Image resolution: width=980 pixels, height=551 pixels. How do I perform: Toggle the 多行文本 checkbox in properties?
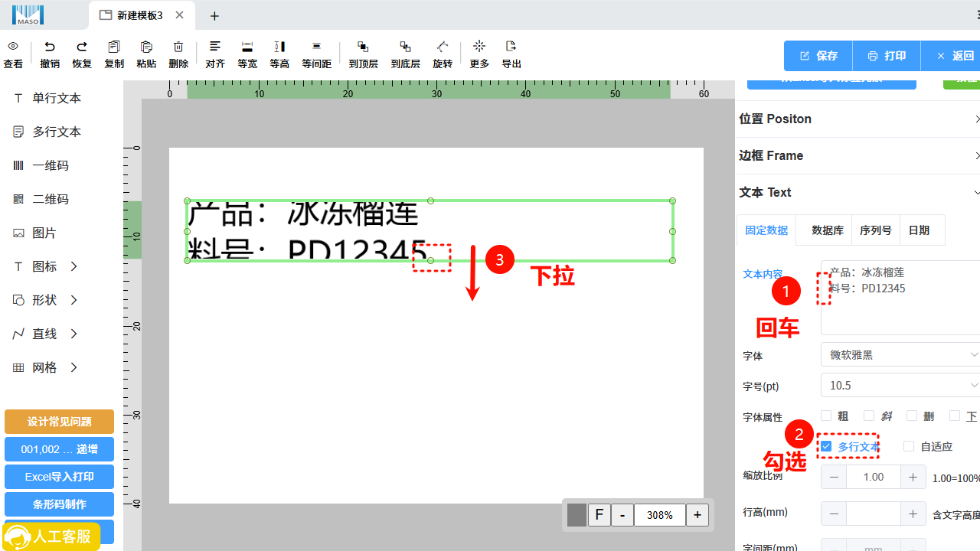(x=826, y=446)
